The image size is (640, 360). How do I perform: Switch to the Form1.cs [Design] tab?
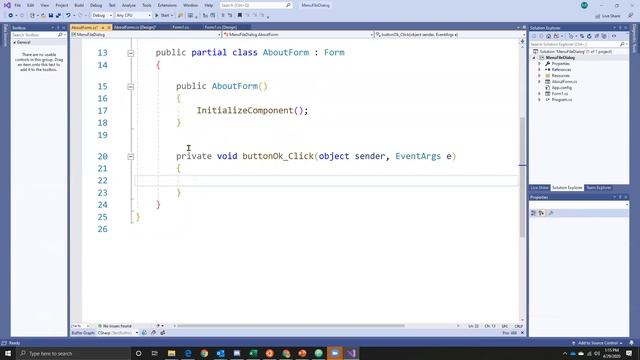tap(221, 27)
